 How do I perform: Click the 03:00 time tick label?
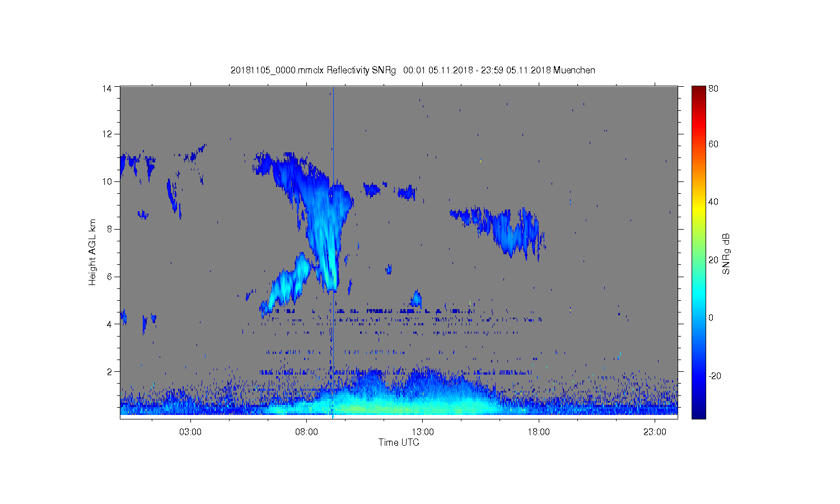click(190, 432)
